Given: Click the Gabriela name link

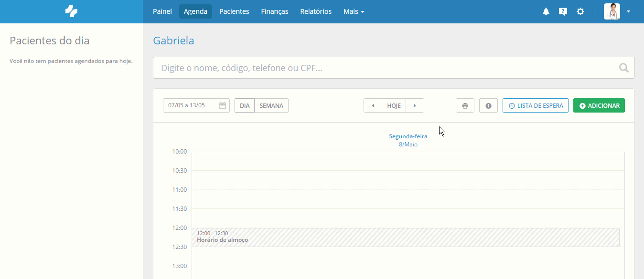Looking at the screenshot, I should (x=173, y=41).
